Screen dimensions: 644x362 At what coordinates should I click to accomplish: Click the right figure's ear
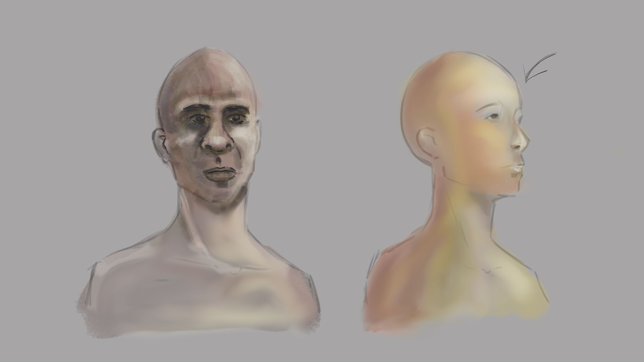point(425,141)
